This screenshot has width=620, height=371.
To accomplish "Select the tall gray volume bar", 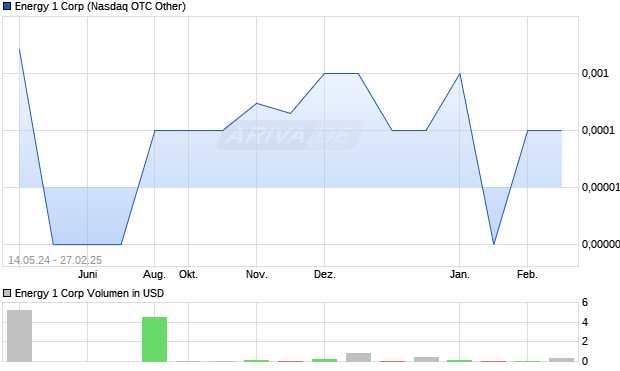I will [19, 336].
